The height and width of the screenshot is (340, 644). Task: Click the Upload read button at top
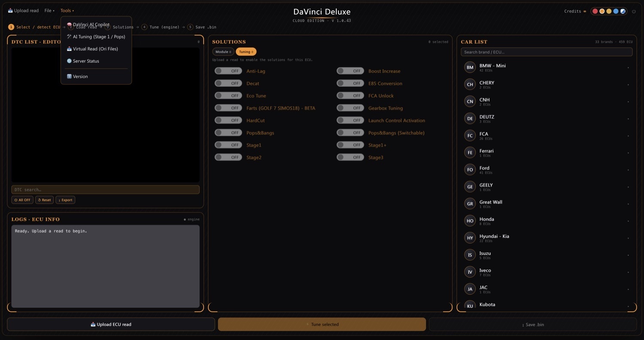(23, 11)
